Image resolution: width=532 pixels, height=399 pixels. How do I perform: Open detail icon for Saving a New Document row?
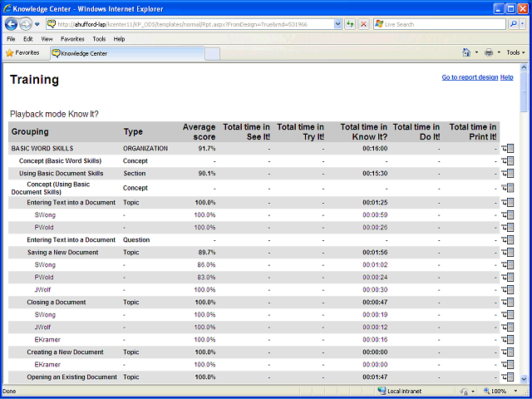508,253
